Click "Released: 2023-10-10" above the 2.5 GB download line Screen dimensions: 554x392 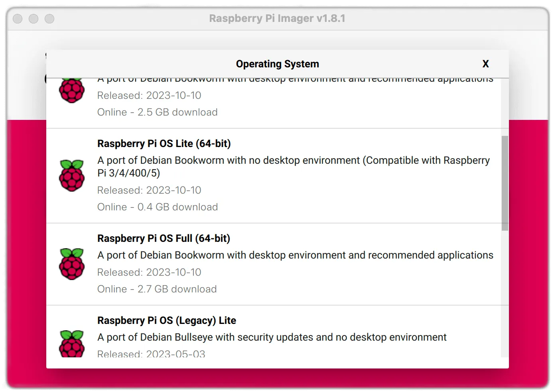(x=149, y=95)
